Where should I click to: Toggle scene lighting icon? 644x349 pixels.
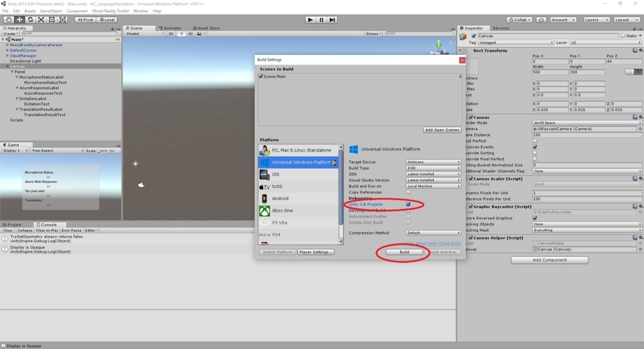[x=182, y=34]
